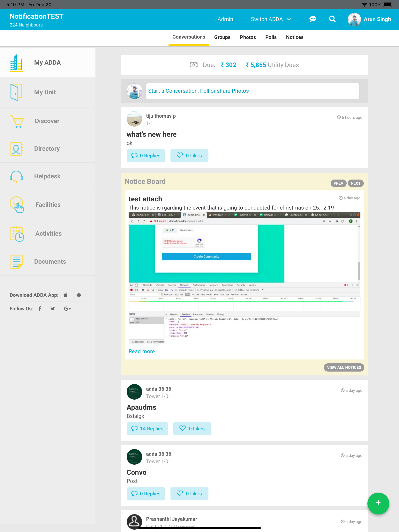Click ₹ 5,855 Utility Dues link
This screenshot has width=399, height=532.
point(272,65)
